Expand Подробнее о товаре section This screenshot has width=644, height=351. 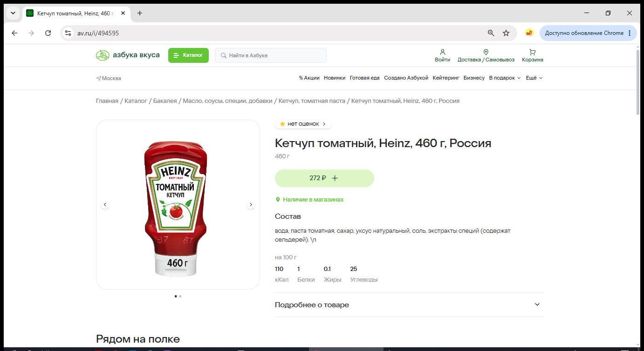point(409,305)
